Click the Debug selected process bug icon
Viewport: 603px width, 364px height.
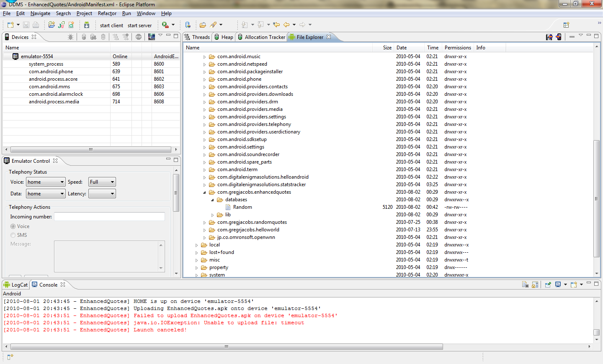(70, 37)
